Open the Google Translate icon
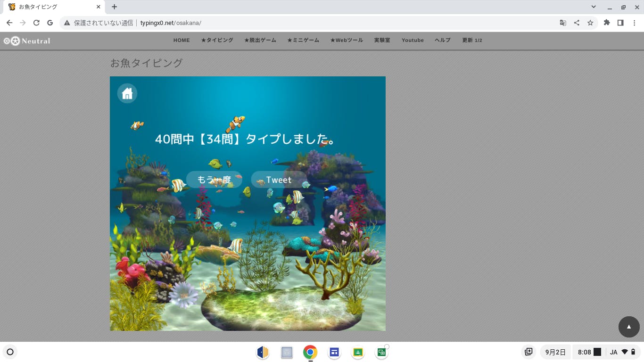The height and width of the screenshot is (362, 644). pyautogui.click(x=563, y=23)
